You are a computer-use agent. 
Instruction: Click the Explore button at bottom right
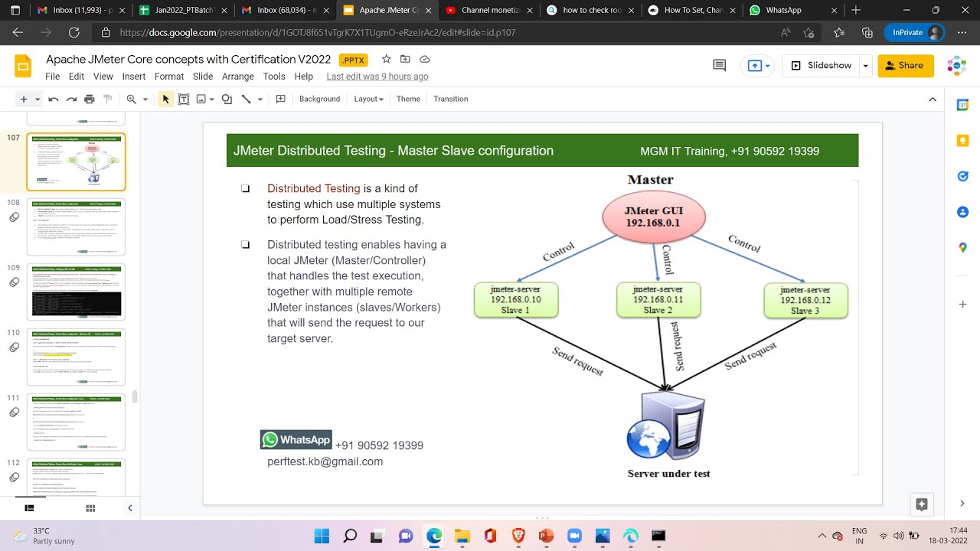[922, 504]
